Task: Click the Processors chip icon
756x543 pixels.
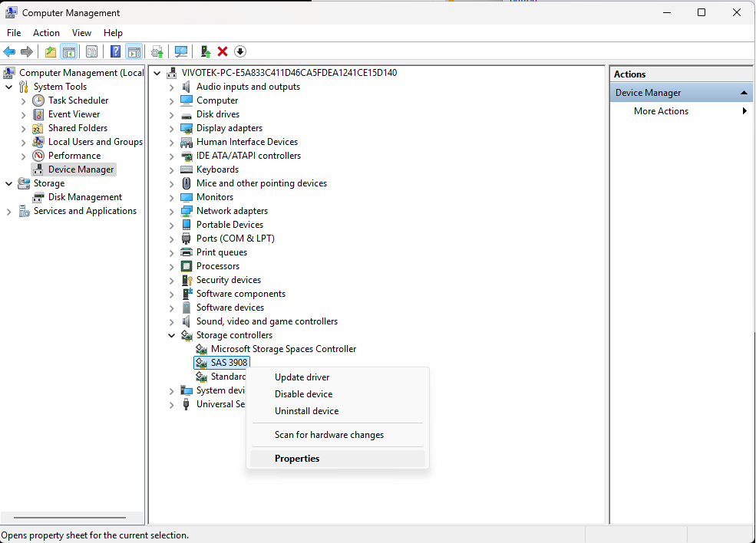Action: pyautogui.click(x=186, y=266)
